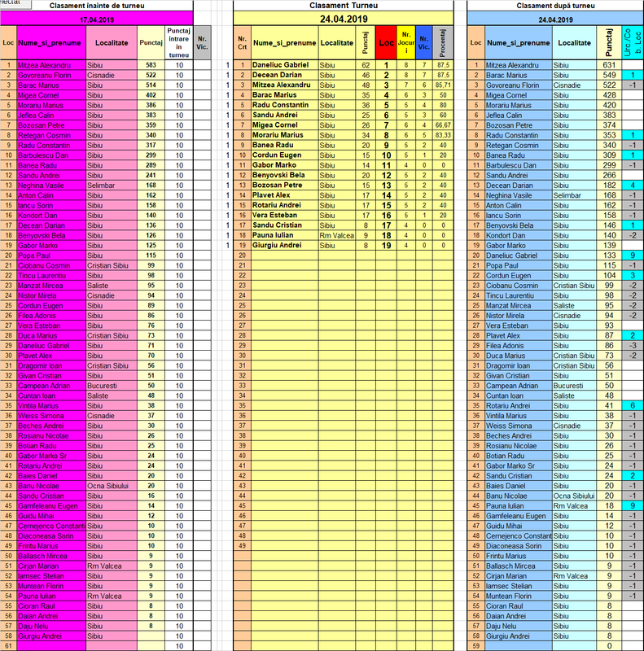Image resolution: width=644 pixels, height=651 pixels.
Task: Select tournament score 62 of Daneliuc Gabriel
Action: [366, 65]
